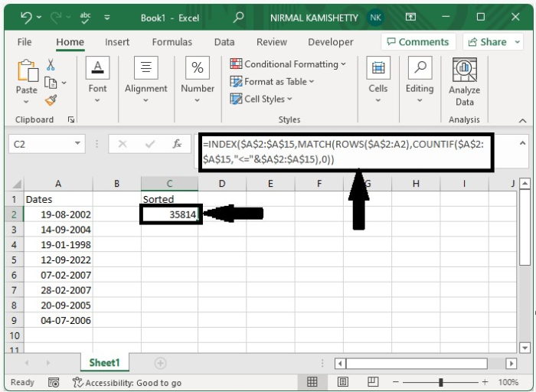Select column C header
Screen dimensions: 536x392
point(169,184)
